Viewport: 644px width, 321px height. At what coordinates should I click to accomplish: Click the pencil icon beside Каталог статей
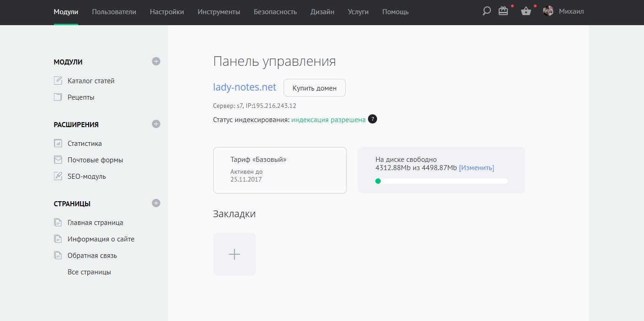click(x=58, y=80)
